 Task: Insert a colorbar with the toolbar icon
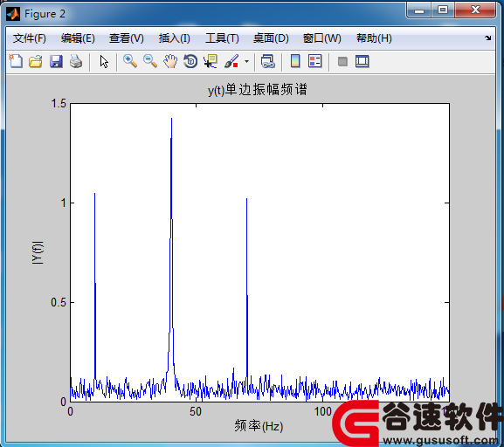295,61
